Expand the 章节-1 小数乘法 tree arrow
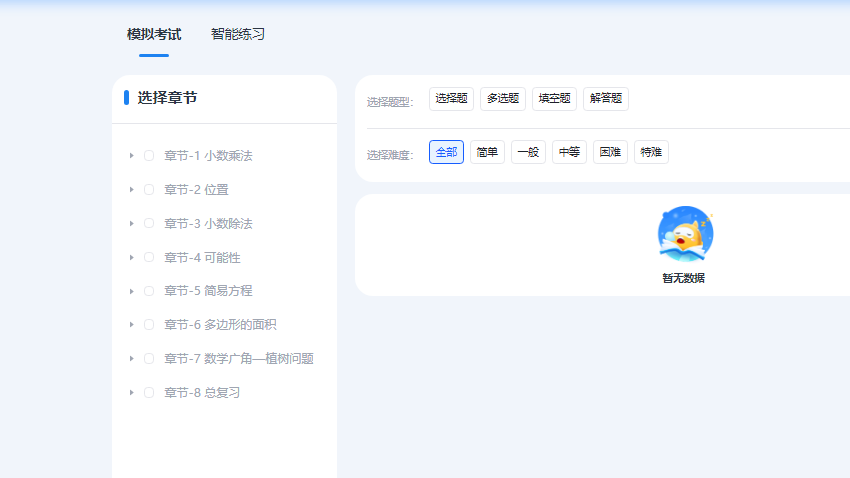 tap(131, 156)
